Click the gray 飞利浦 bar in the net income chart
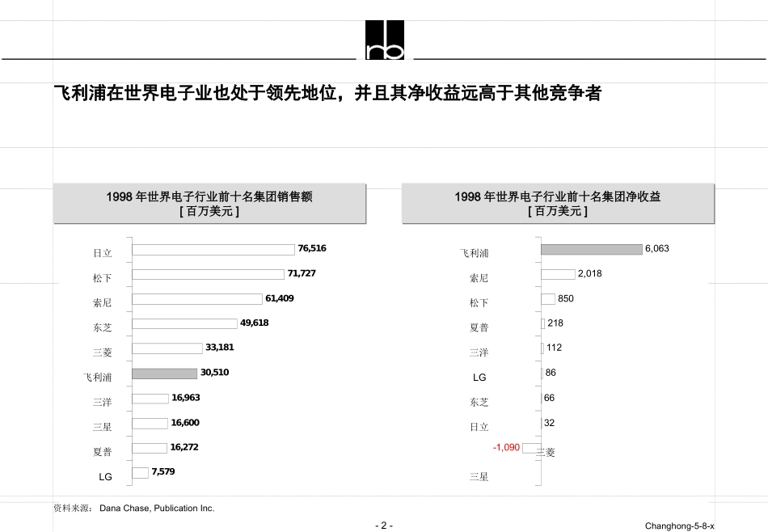This screenshot has width=768, height=532. pyautogui.click(x=592, y=249)
